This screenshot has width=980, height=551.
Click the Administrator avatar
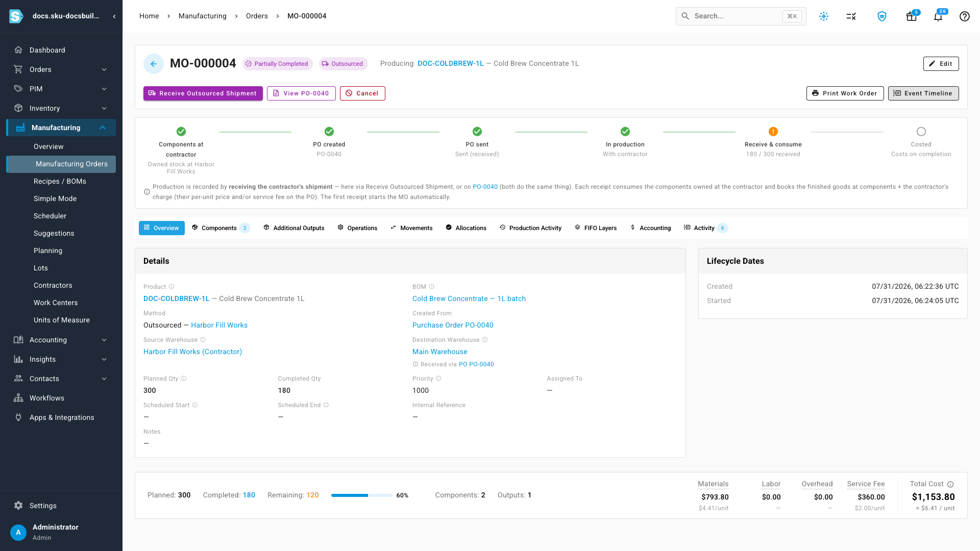pyautogui.click(x=18, y=532)
